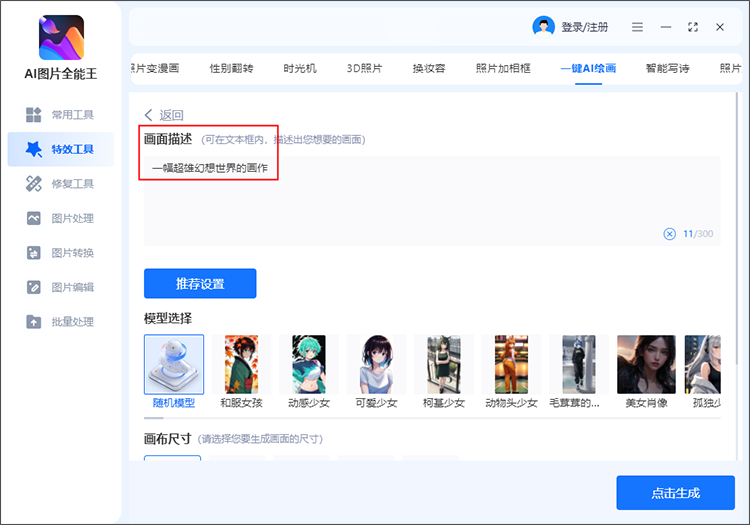Switch to the 智能写诗 tab
The width and height of the screenshot is (750, 525).
[x=667, y=68]
